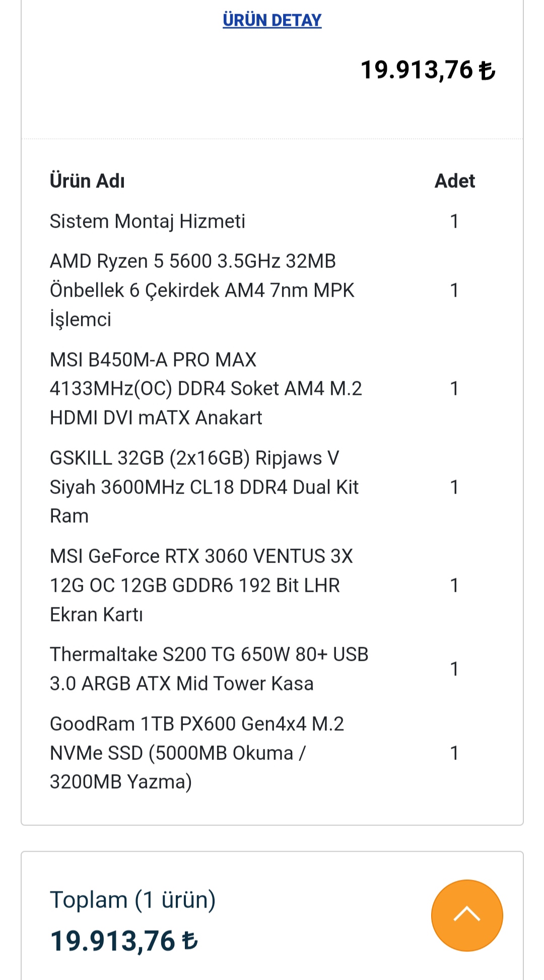The width and height of the screenshot is (544, 980).
Task: Select the Sistem Montaj Hizmeti row
Action: pos(148,222)
